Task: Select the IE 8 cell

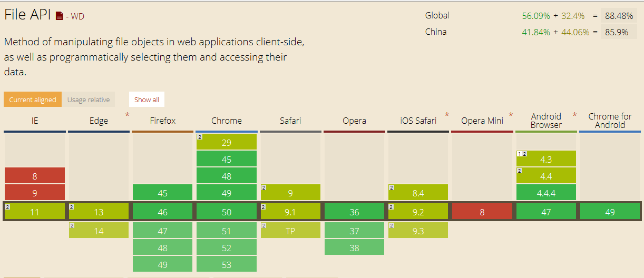Action: 35,176
